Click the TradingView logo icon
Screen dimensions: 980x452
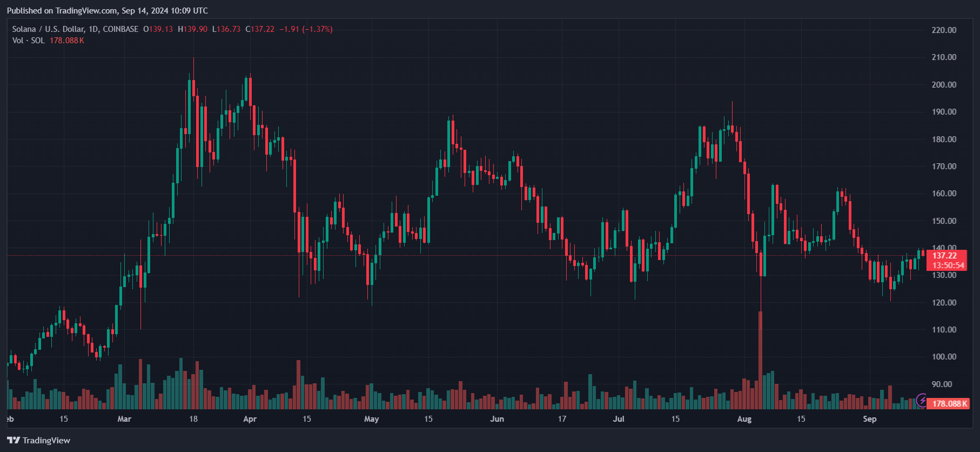click(14, 440)
